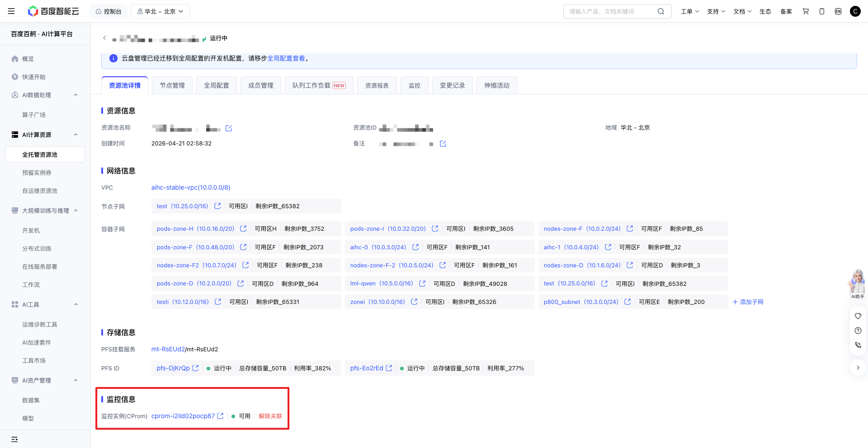Screen dimensions: 868x448
Task: Open the 生态 menu item
Action: click(x=765, y=11)
